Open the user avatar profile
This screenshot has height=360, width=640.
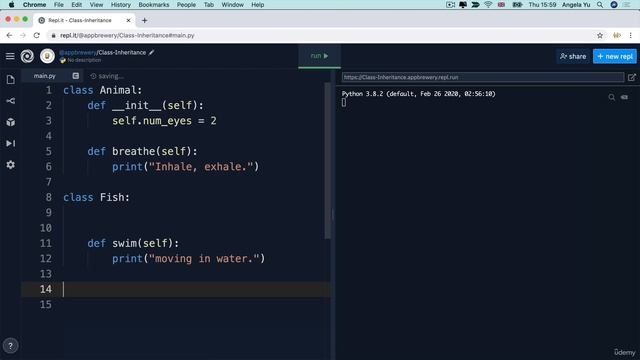coord(47,56)
